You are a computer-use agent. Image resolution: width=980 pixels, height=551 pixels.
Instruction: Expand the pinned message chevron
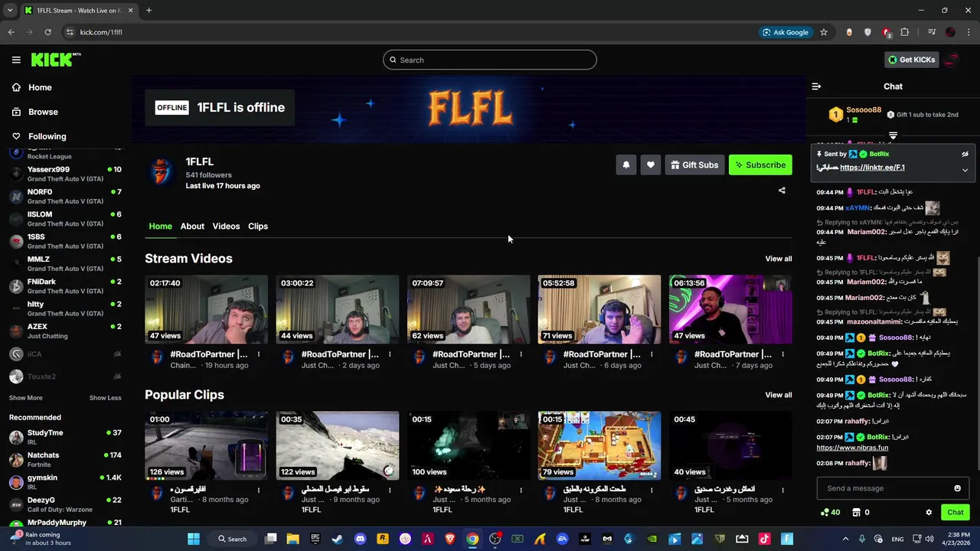(965, 170)
